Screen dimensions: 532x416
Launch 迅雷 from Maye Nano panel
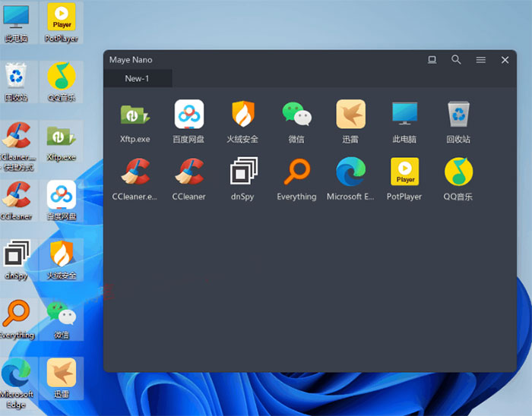coord(350,121)
